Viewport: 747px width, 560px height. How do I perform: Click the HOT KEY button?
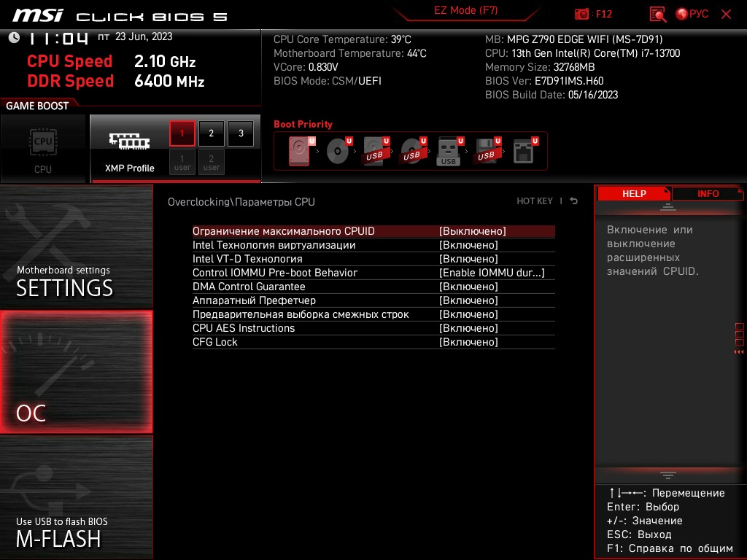point(535,201)
